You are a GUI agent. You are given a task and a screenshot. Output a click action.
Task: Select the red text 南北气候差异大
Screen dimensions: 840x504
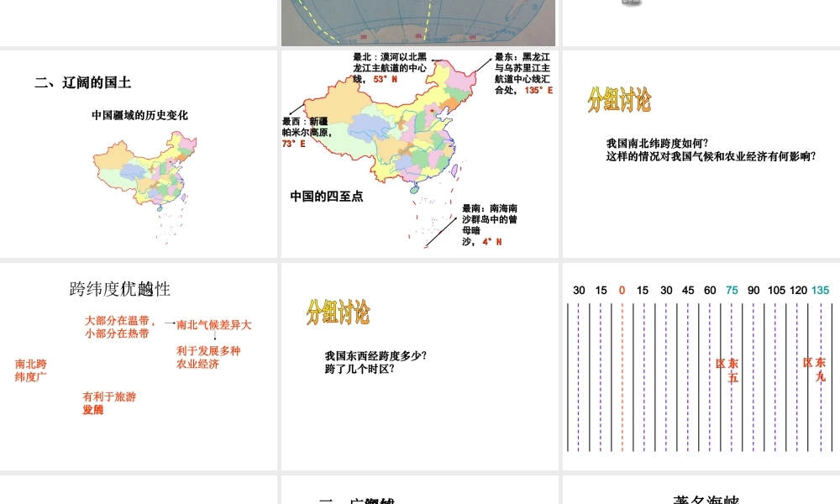coord(213,325)
